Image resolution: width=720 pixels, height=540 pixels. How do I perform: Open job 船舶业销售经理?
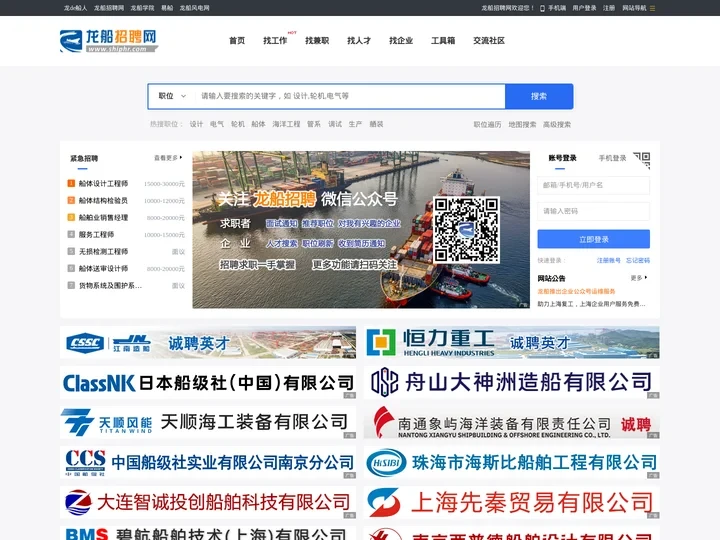pyautogui.click(x=103, y=218)
